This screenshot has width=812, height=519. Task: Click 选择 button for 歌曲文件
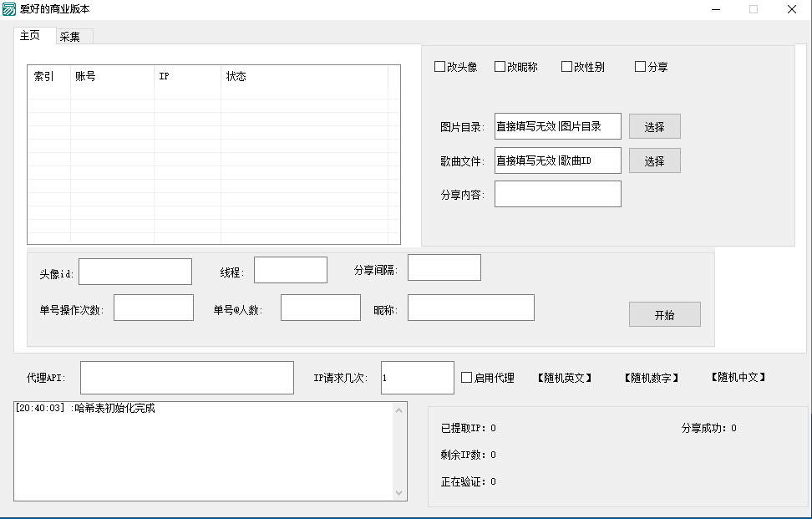click(x=654, y=161)
